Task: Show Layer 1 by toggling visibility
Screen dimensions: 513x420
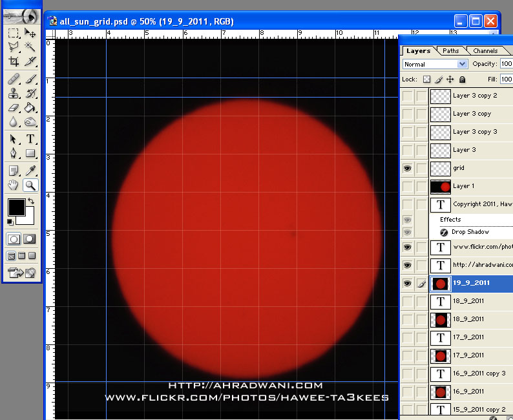Action: pos(407,186)
